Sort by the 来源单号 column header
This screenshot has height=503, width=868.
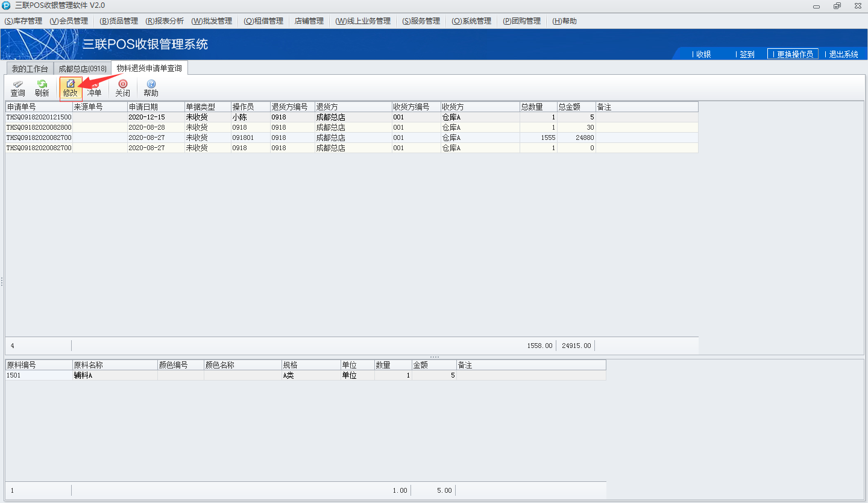pos(100,107)
